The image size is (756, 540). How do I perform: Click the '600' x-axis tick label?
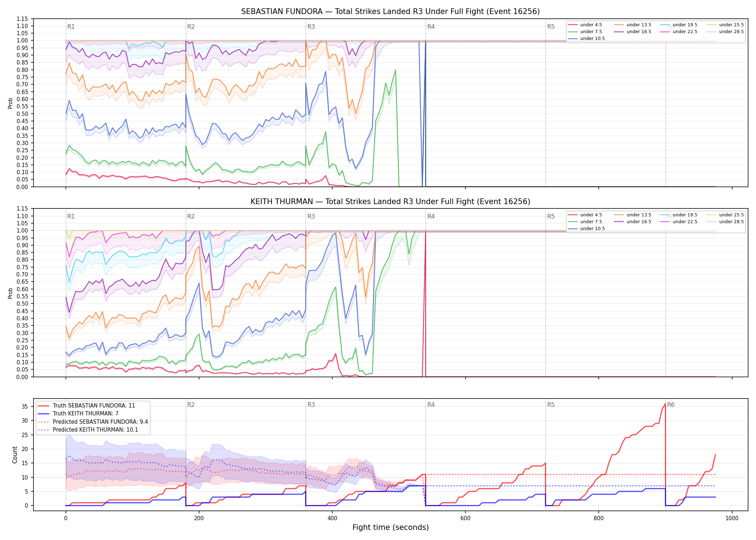[465, 518]
